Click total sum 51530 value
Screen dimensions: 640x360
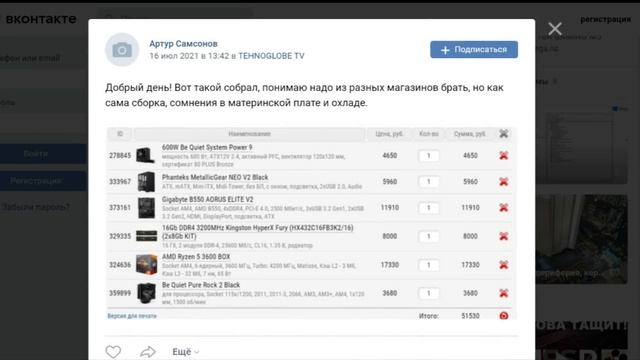tap(470, 316)
